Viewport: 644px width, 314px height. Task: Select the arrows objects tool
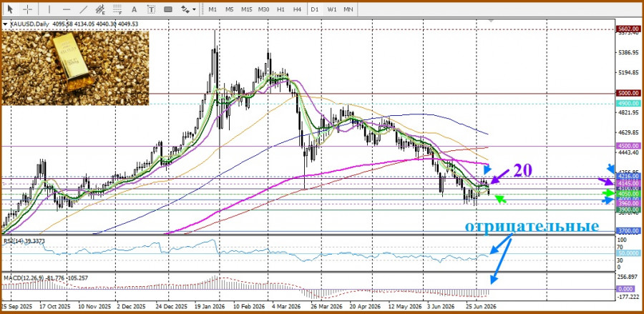click(x=185, y=9)
